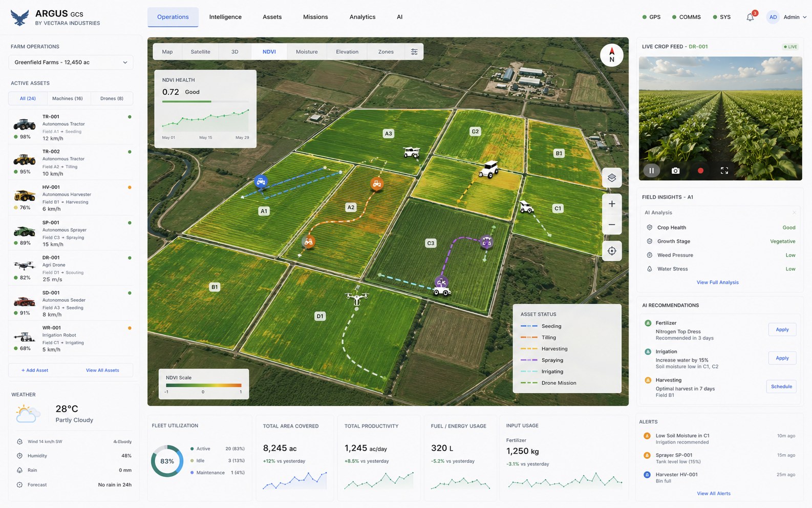
Task: Select the blue tractor marker in field A1
Action: (x=261, y=181)
